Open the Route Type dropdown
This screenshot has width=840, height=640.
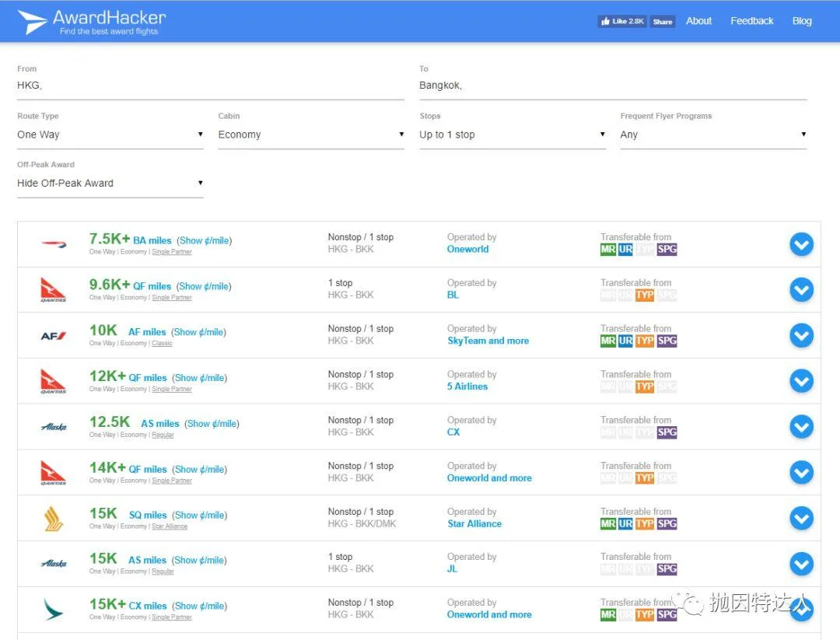pos(110,135)
